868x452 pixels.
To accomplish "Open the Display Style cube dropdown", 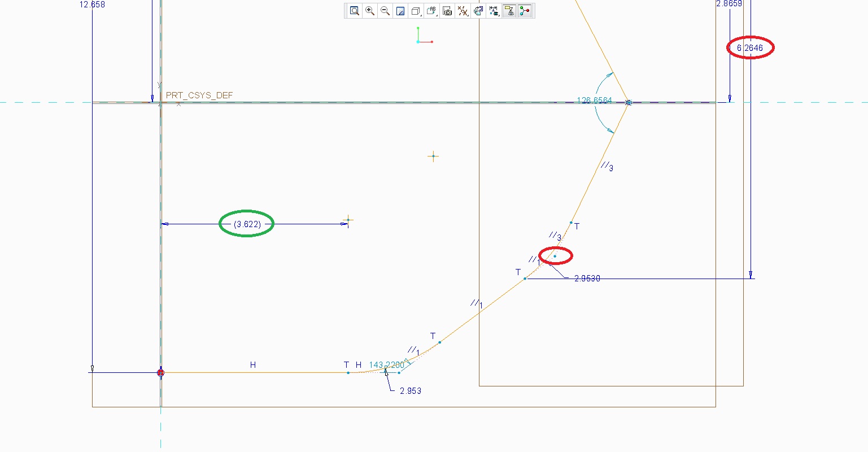I will [x=416, y=11].
